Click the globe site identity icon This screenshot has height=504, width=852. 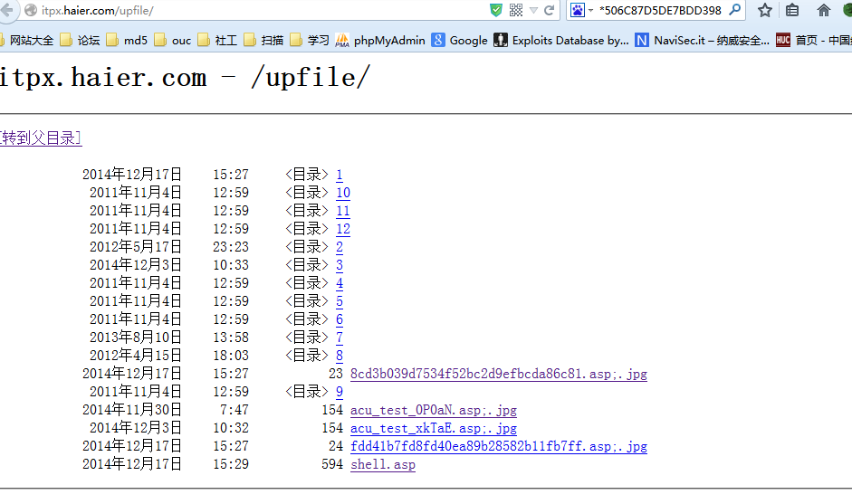[x=31, y=10]
